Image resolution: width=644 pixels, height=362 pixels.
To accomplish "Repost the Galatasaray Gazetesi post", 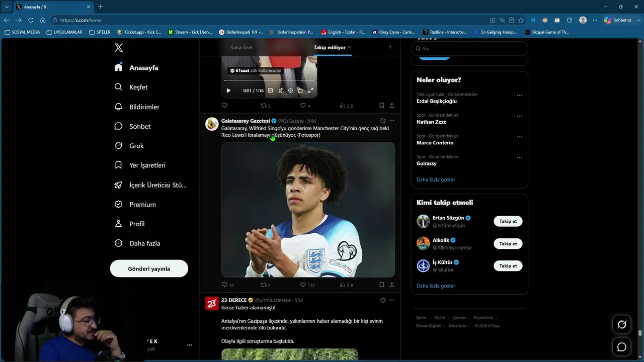I will [265, 285].
